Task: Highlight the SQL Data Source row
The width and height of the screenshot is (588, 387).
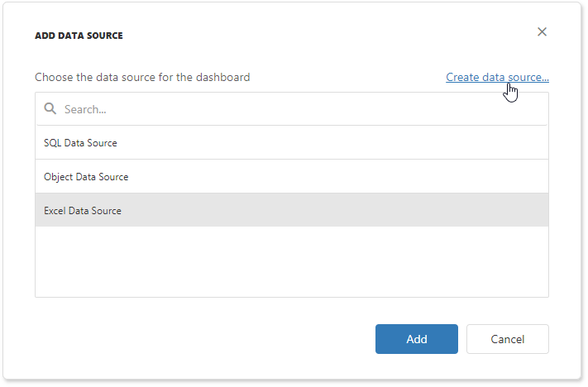Action: point(291,143)
